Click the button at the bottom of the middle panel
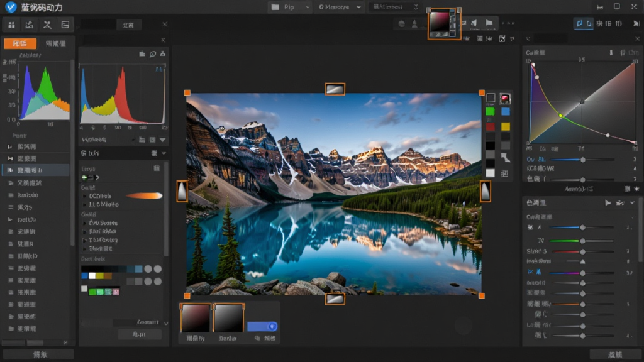Viewport: 644px width, 362px height. (x=139, y=334)
